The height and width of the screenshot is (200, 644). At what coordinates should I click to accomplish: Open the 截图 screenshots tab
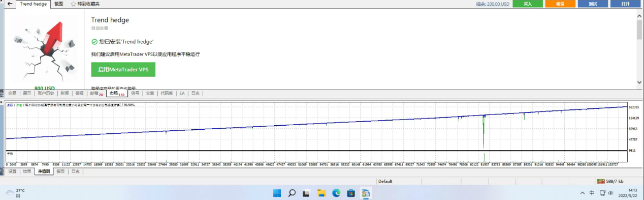pos(59,4)
